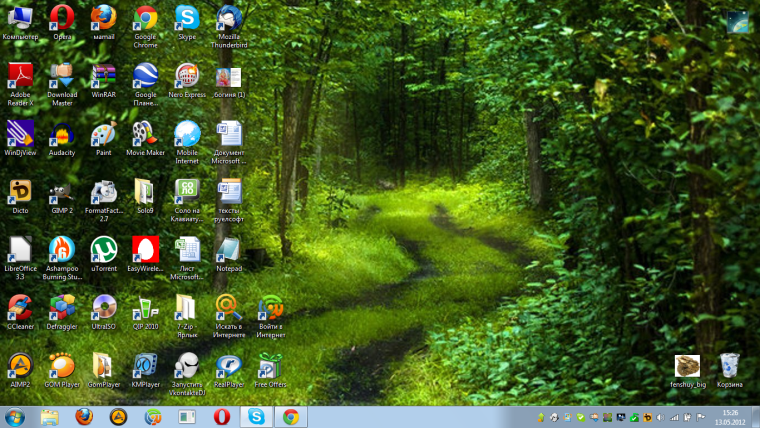This screenshot has width=760, height=428.
Task: Switch to Chrome in the taskbar
Action: click(291, 417)
